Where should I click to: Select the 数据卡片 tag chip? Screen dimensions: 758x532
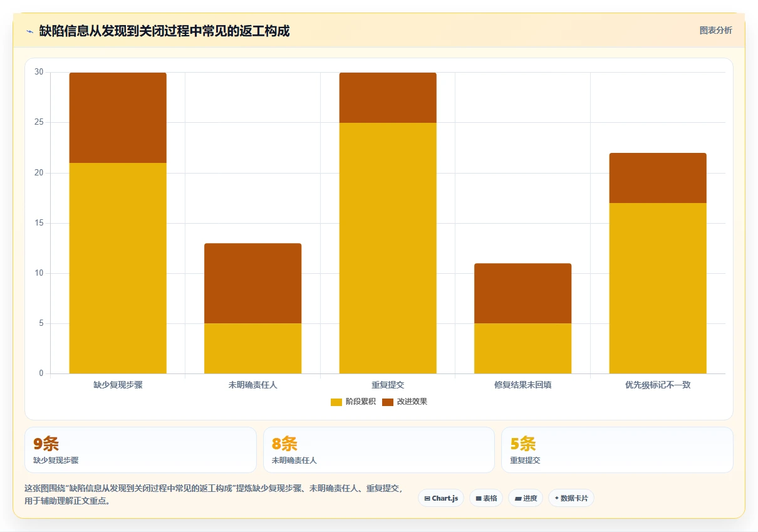(x=571, y=498)
